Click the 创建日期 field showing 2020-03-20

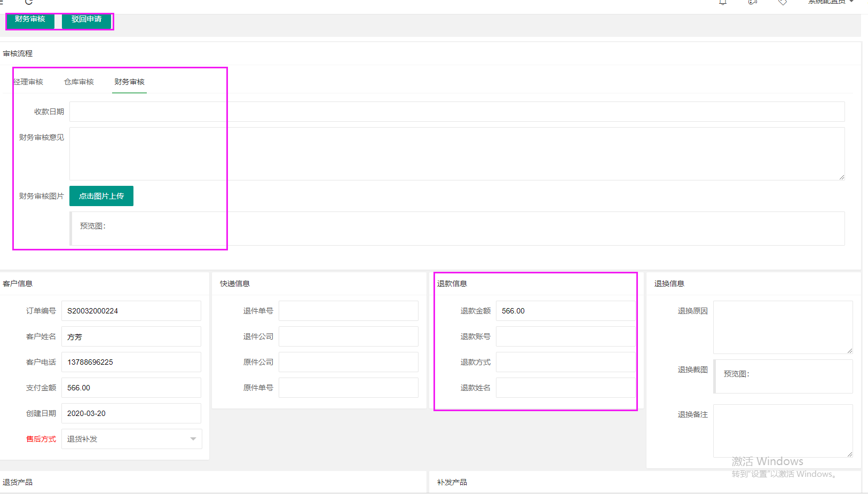[x=131, y=413]
